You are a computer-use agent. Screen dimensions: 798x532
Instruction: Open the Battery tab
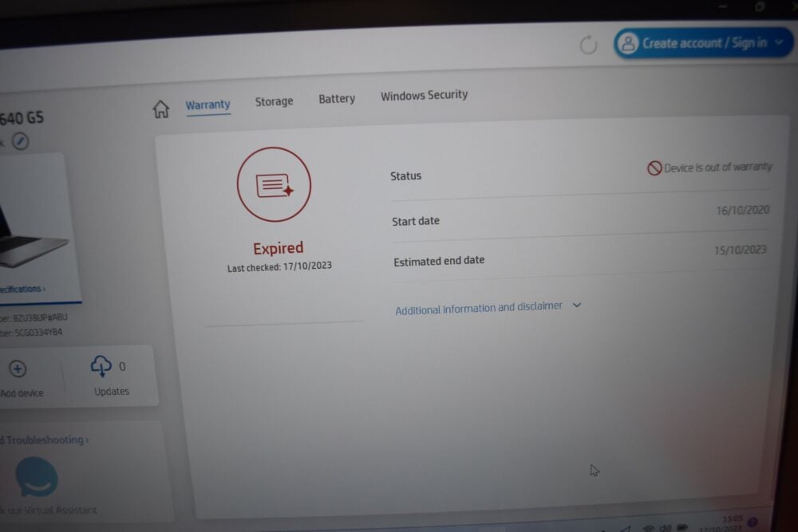(337, 99)
